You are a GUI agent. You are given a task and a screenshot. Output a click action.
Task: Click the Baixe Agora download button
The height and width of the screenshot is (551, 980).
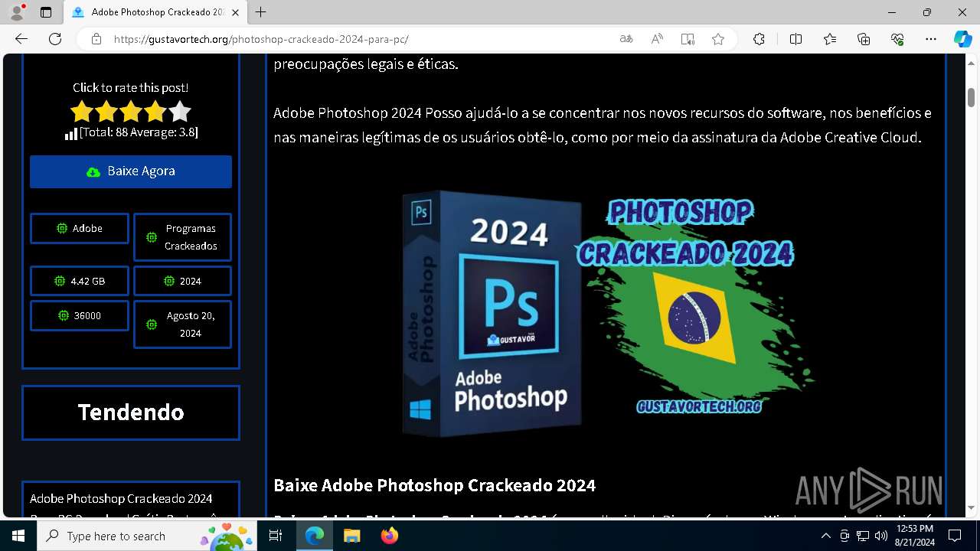131,171
